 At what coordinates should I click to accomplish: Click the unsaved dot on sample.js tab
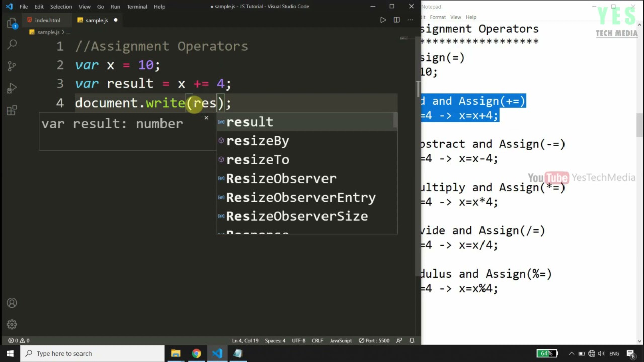tap(115, 20)
